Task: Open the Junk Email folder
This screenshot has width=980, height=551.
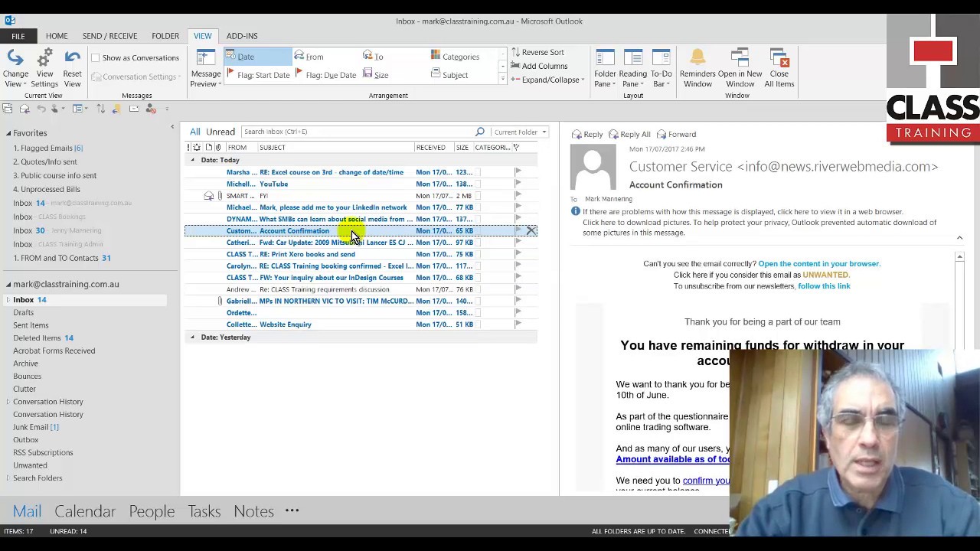Action: coord(31,427)
